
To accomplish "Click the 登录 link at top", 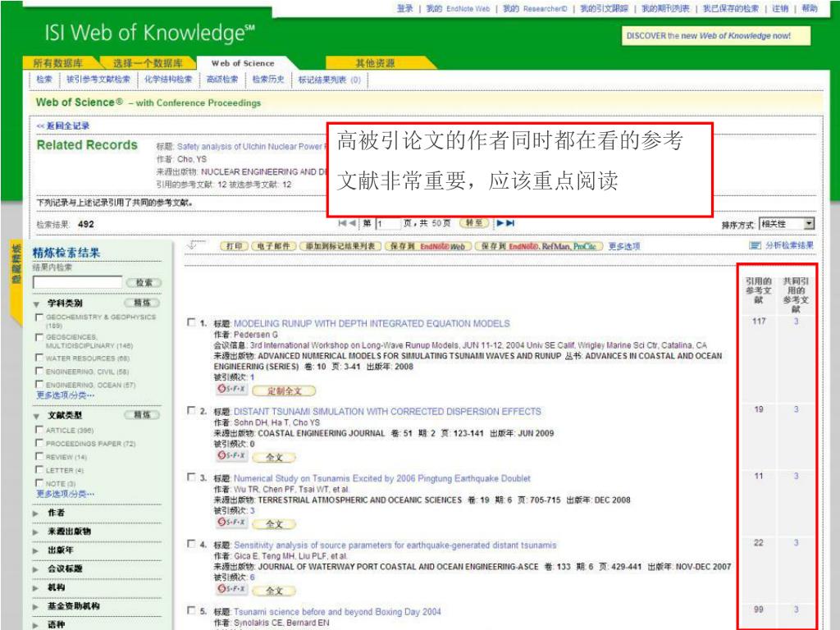I will [x=405, y=8].
